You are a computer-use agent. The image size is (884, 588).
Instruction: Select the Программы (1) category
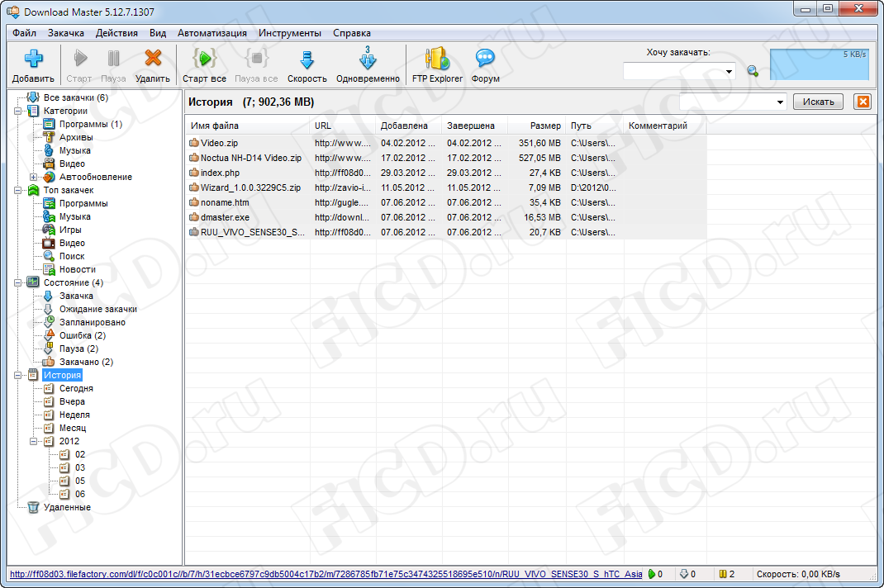(x=91, y=124)
